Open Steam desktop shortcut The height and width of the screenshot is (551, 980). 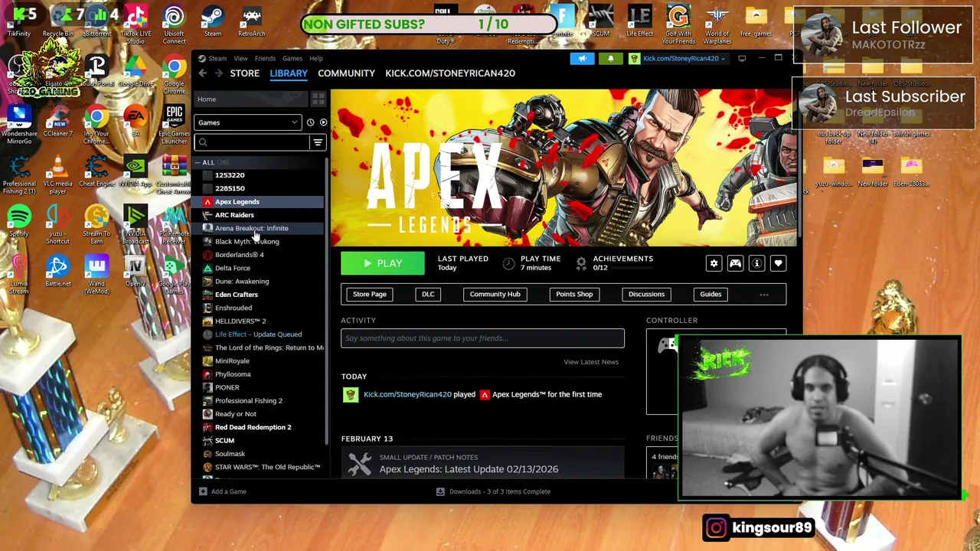(x=213, y=21)
